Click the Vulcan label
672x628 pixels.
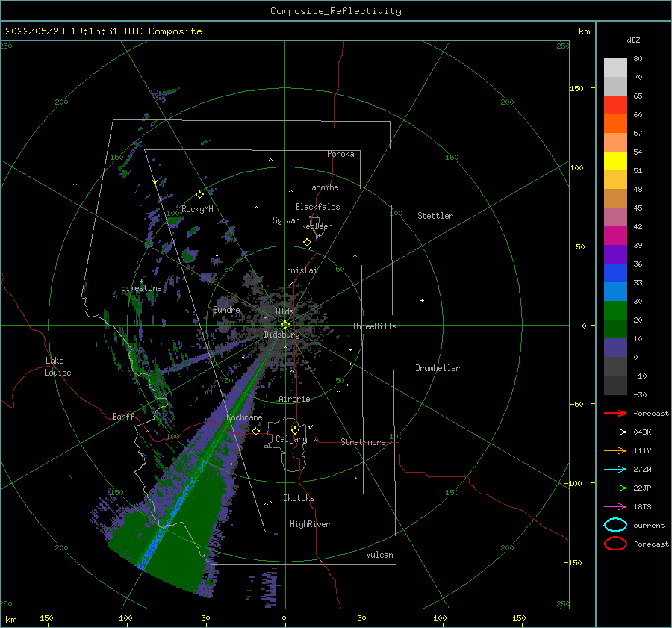pos(379,555)
